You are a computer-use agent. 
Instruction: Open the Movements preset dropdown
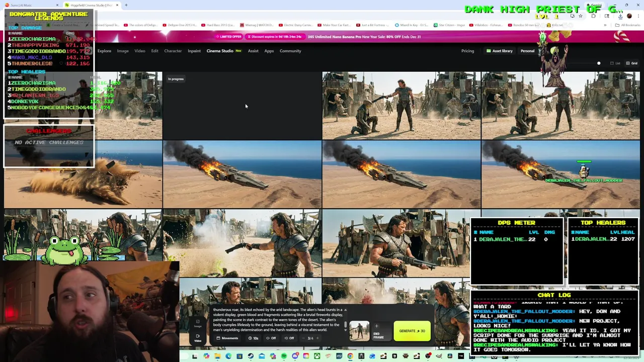pos(227,338)
